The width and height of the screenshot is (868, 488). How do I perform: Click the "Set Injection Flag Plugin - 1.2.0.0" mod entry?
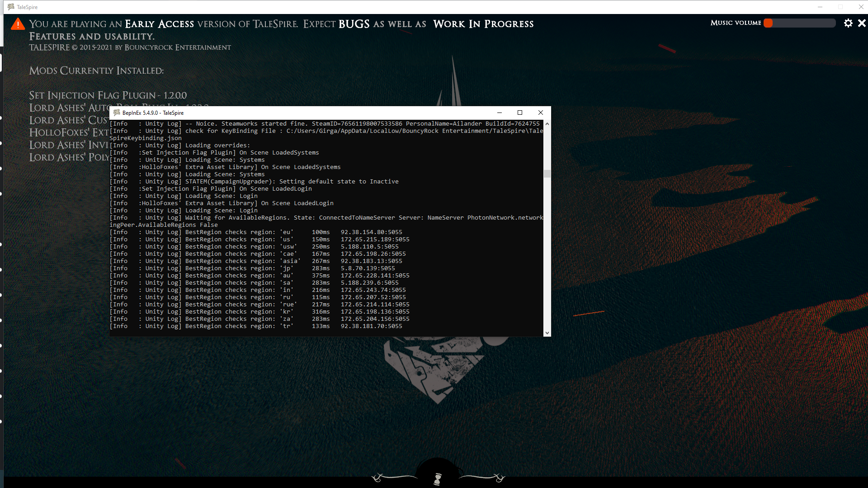tap(108, 95)
